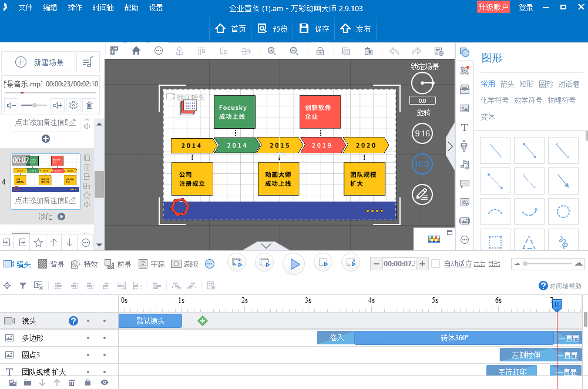Click the rotation dial under 锁定场景
588x389 pixels.
[x=422, y=83]
